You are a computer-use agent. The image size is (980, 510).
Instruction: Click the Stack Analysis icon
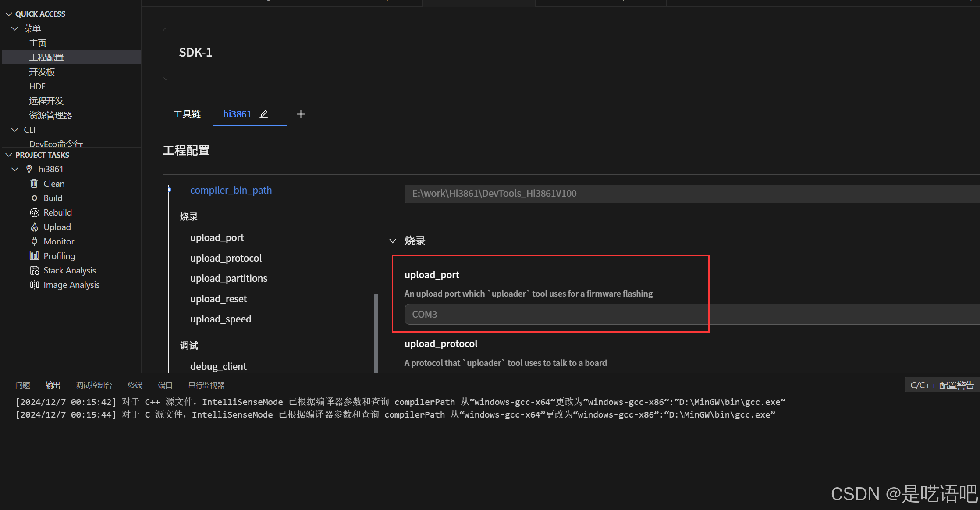34,270
